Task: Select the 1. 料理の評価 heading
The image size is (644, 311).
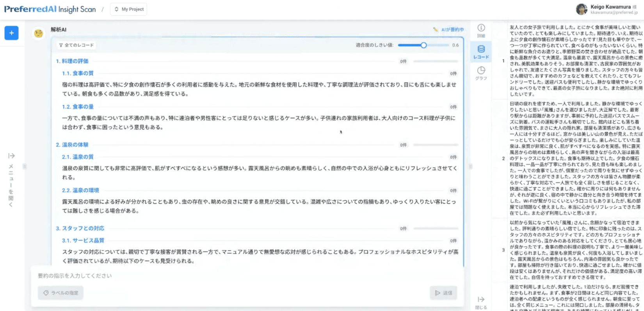Action: [72, 61]
